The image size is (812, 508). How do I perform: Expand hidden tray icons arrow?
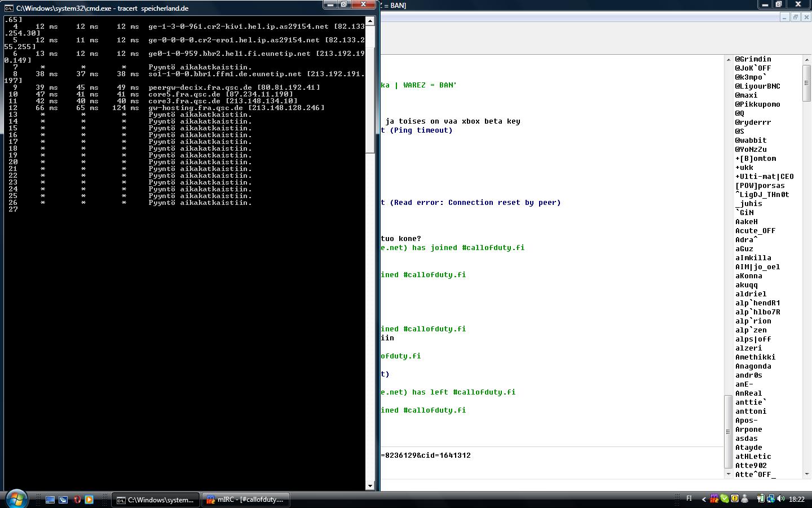point(704,499)
